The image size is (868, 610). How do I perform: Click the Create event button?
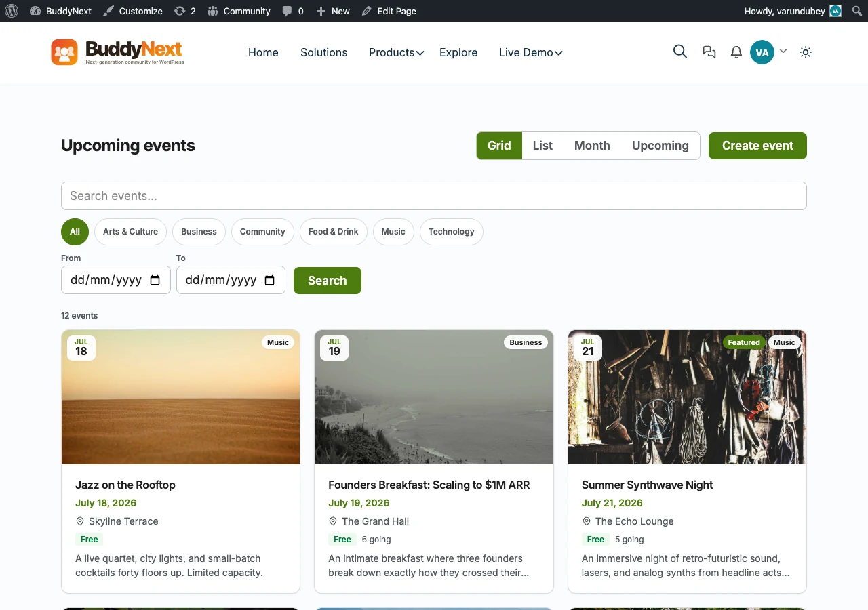click(x=757, y=146)
